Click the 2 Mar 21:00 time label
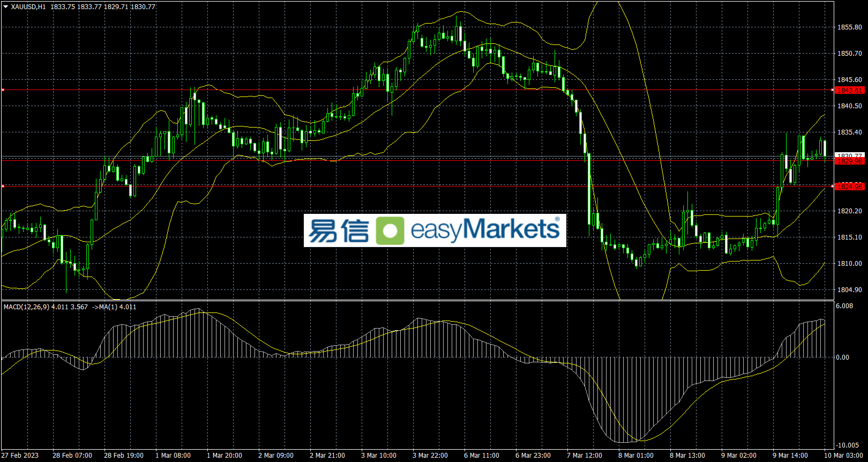 (327, 455)
